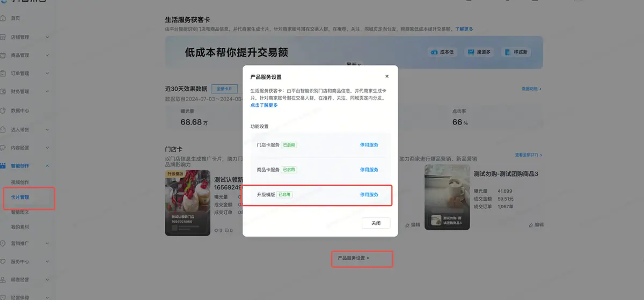This screenshot has width=644, height=300.
Task: Click 停用服务 for 门店卡服务
Action: [x=369, y=145]
